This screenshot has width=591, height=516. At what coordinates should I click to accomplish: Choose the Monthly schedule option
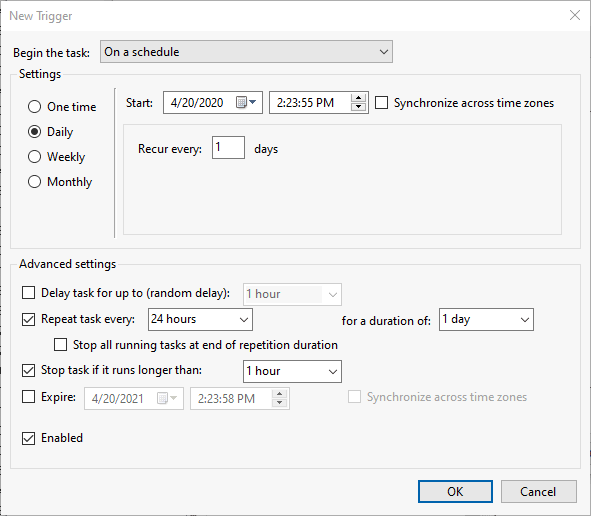point(34,182)
